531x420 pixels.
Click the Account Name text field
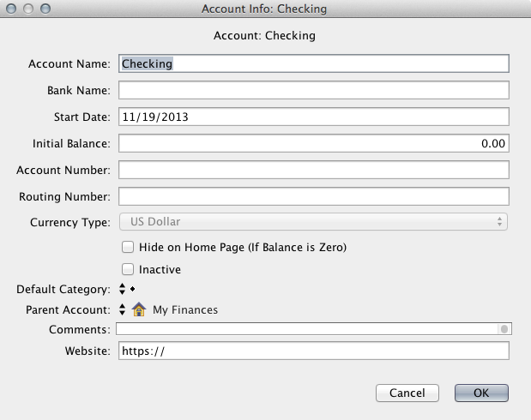point(314,63)
